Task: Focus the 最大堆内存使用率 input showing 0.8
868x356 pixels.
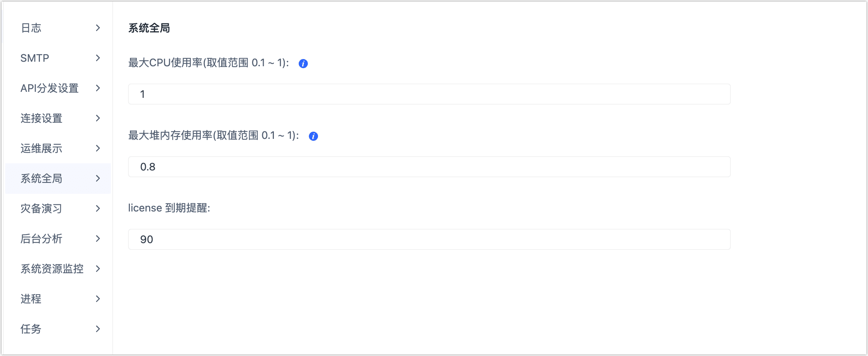Action: pyautogui.click(x=429, y=167)
